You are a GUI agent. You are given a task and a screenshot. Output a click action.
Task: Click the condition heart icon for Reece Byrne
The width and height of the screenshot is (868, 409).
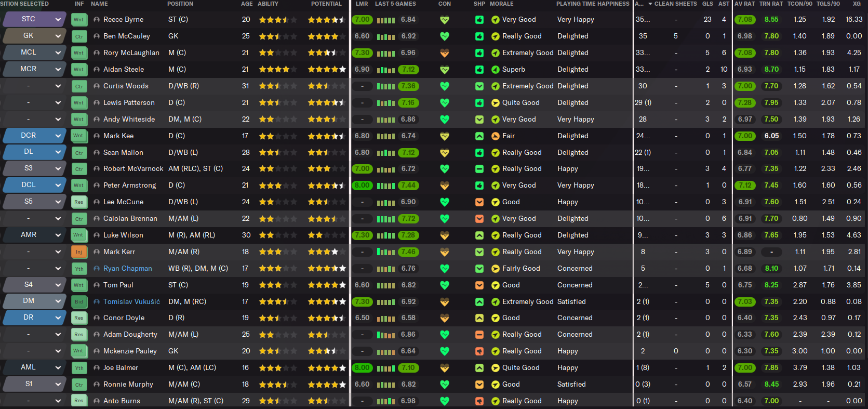[x=444, y=20]
